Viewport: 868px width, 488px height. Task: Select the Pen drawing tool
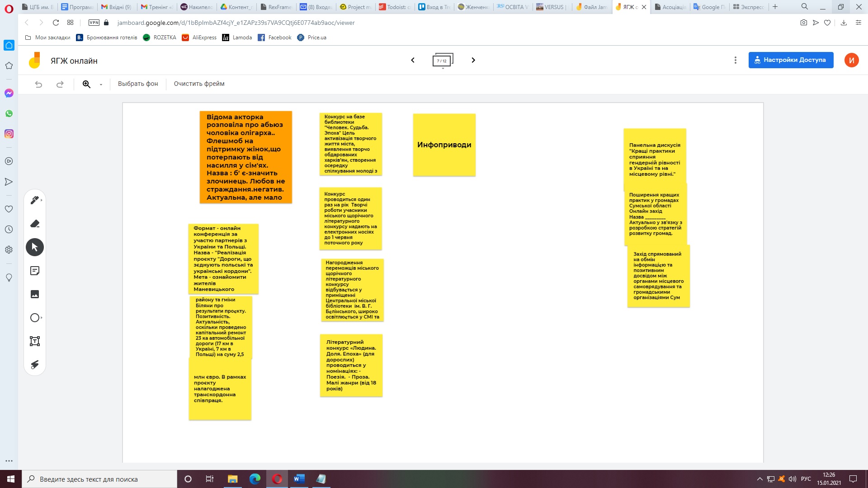(34, 200)
